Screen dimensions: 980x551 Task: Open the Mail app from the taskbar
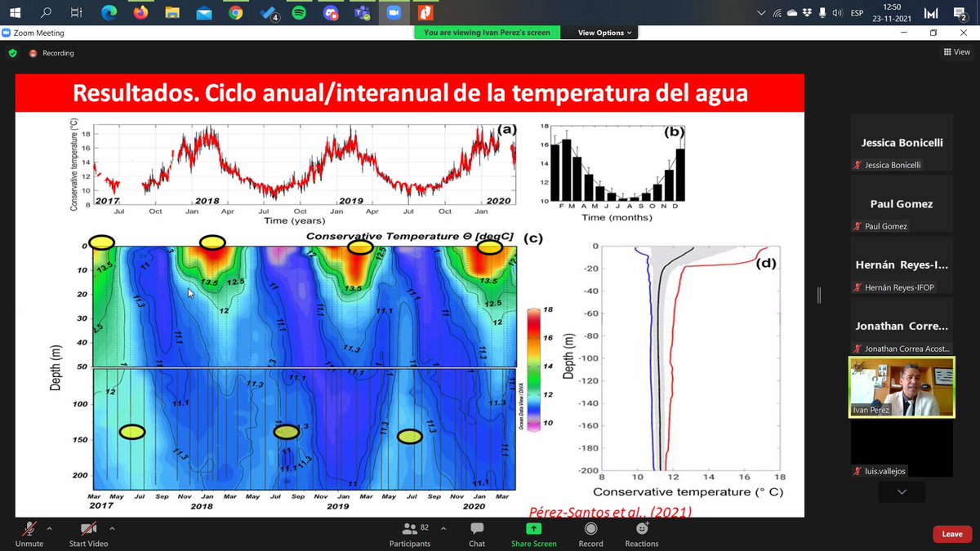click(203, 13)
